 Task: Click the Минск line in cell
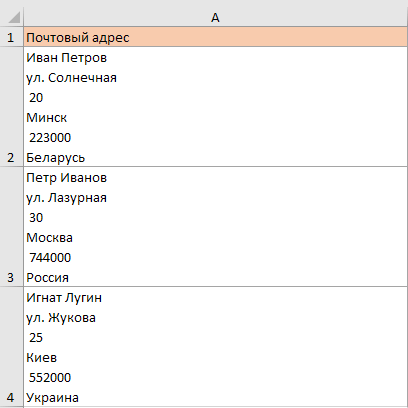pyautogui.click(x=47, y=118)
